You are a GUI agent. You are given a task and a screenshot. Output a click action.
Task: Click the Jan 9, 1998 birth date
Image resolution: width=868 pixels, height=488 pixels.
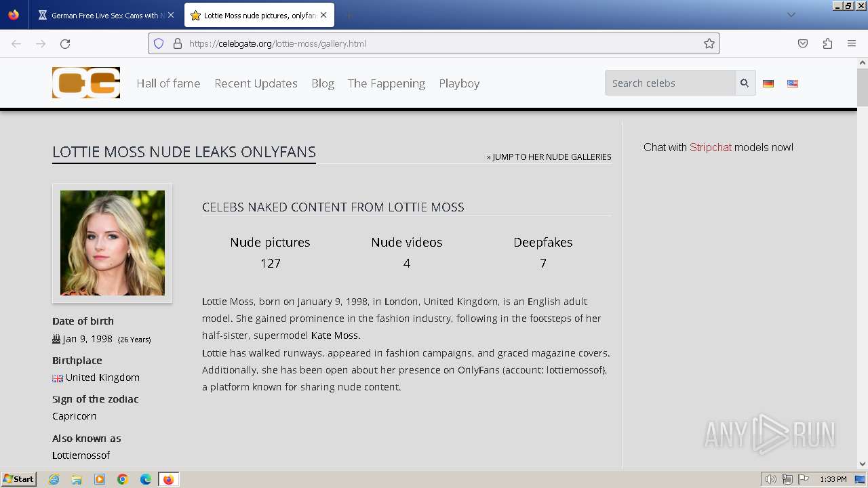[x=87, y=339]
